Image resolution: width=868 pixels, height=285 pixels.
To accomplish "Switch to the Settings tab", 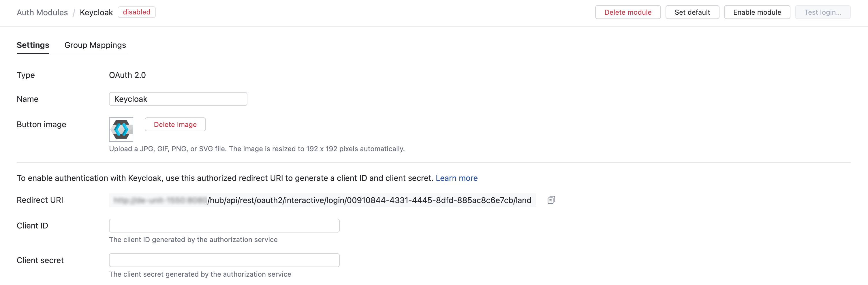I will pos(33,45).
